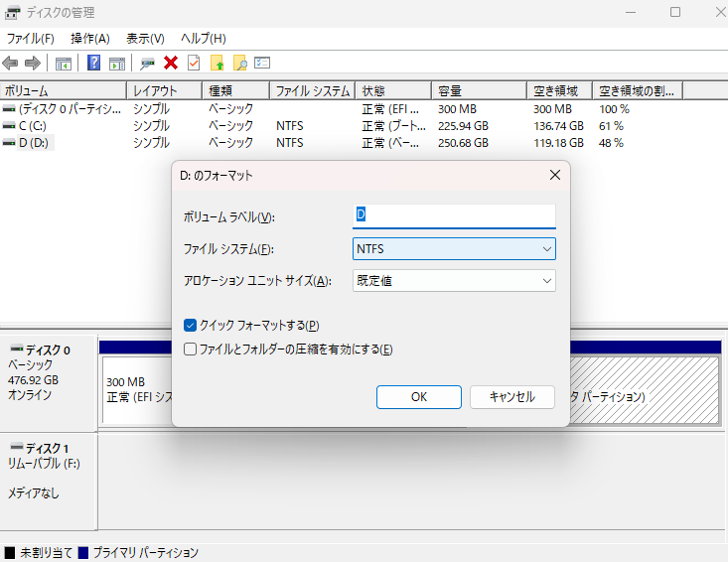
Task: Click the checkmark properties toolbar icon
Action: (194, 63)
